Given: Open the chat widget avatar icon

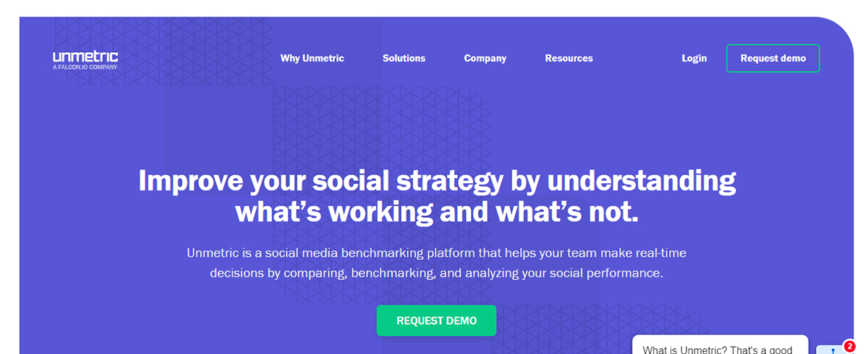Looking at the screenshot, I should (832, 350).
